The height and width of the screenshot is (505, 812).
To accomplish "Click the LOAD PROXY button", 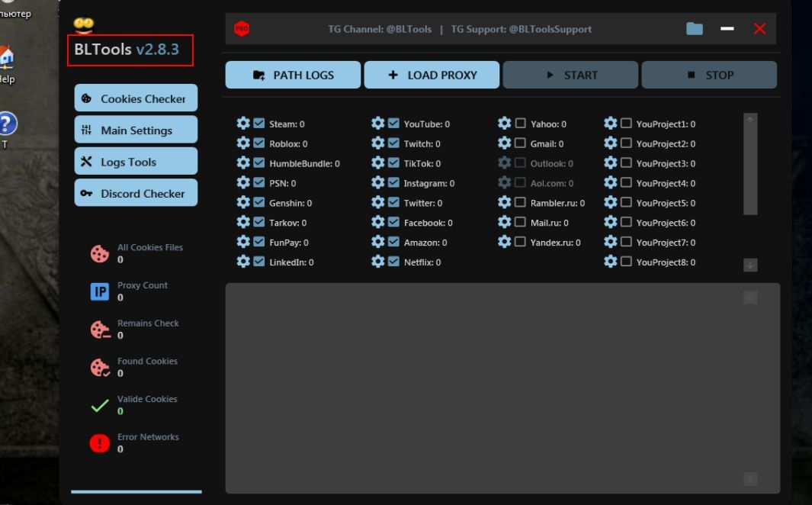I will (x=432, y=76).
